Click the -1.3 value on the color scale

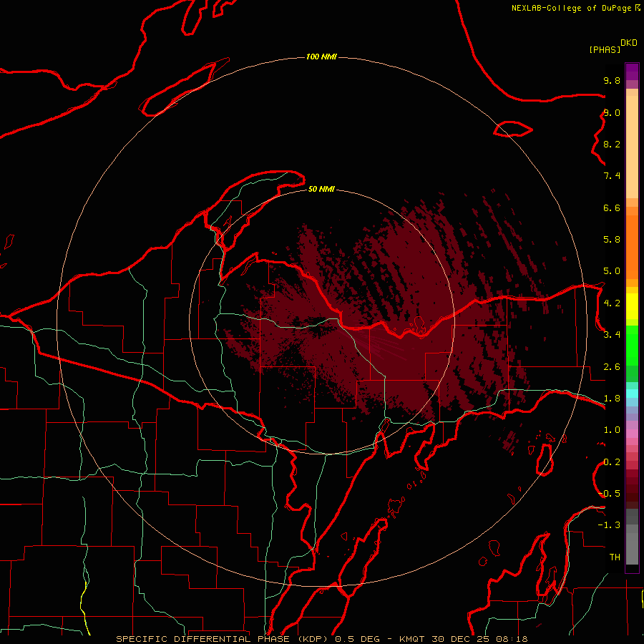pyautogui.click(x=609, y=525)
